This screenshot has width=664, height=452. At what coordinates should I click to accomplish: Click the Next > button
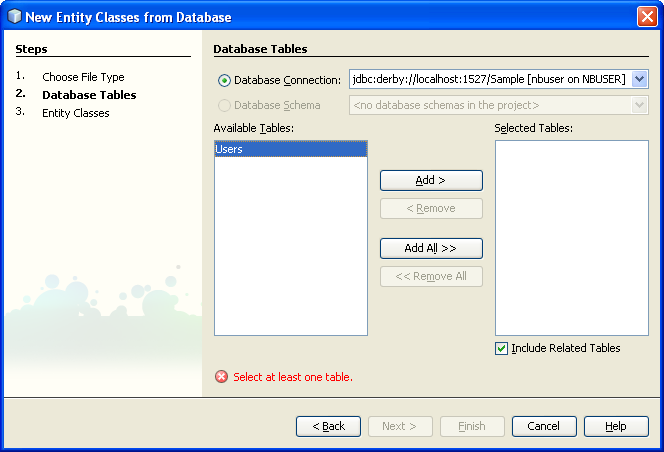pyautogui.click(x=400, y=426)
